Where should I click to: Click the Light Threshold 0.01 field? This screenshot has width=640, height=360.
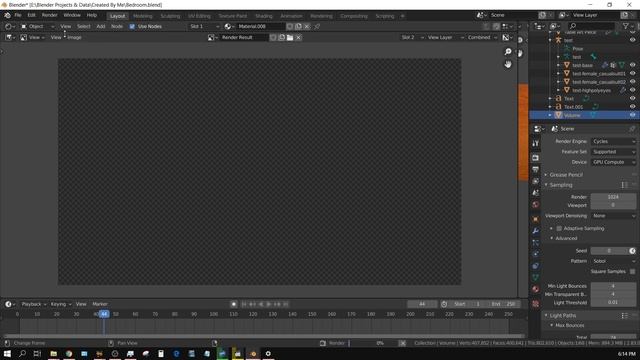click(613, 303)
